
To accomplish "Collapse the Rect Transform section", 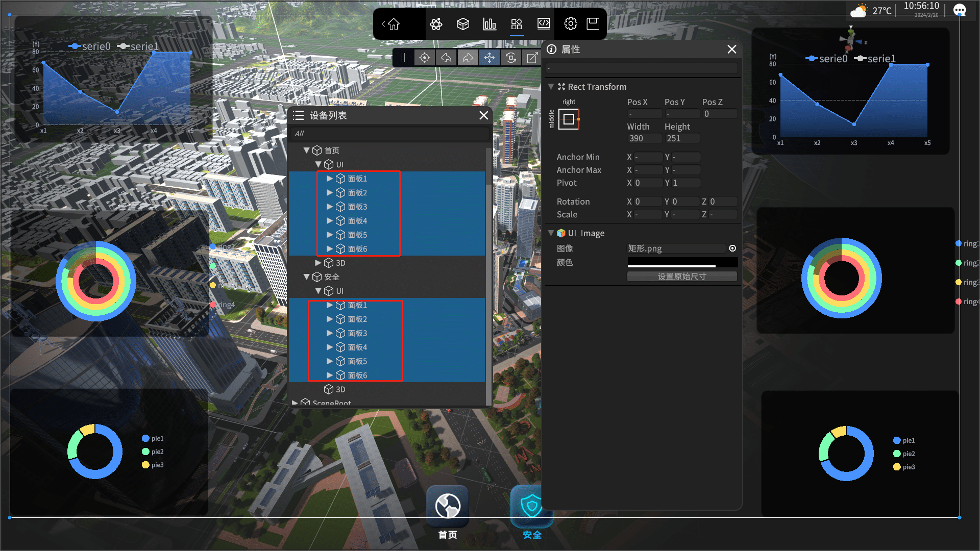I will pos(551,87).
